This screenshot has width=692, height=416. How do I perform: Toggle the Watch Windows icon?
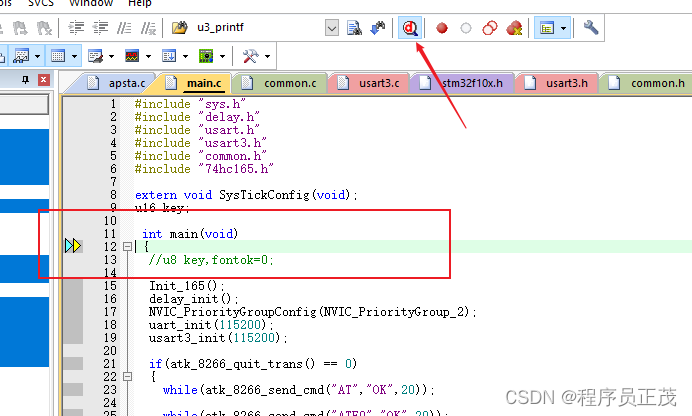coord(21,56)
